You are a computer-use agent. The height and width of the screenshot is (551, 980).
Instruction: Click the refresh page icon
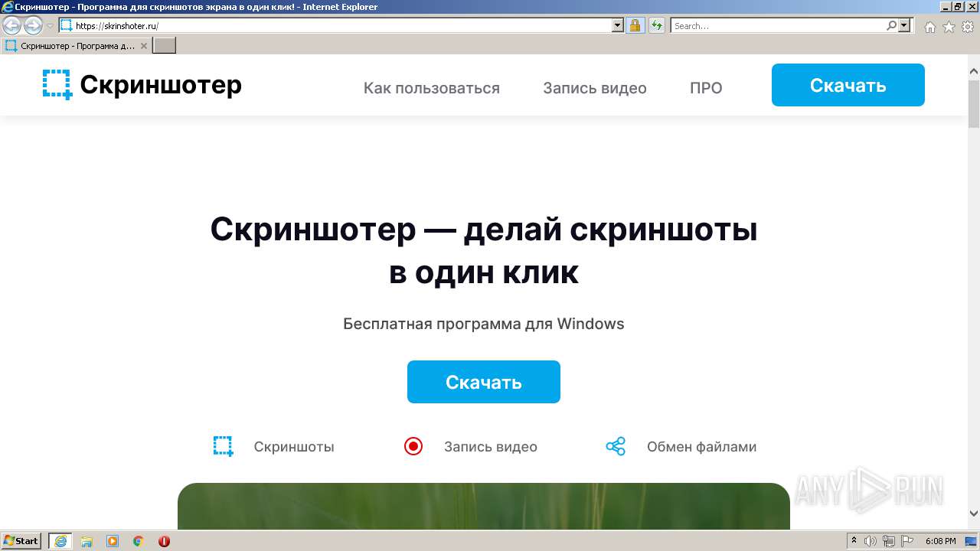point(656,25)
